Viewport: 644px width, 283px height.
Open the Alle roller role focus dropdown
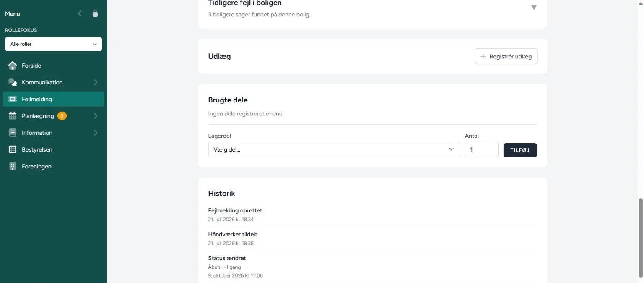[x=53, y=44]
